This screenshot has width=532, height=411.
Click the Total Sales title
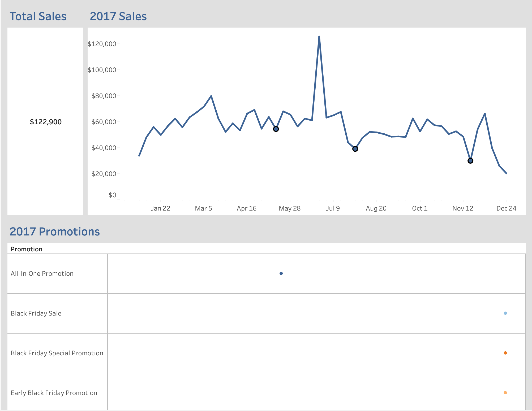coord(38,16)
